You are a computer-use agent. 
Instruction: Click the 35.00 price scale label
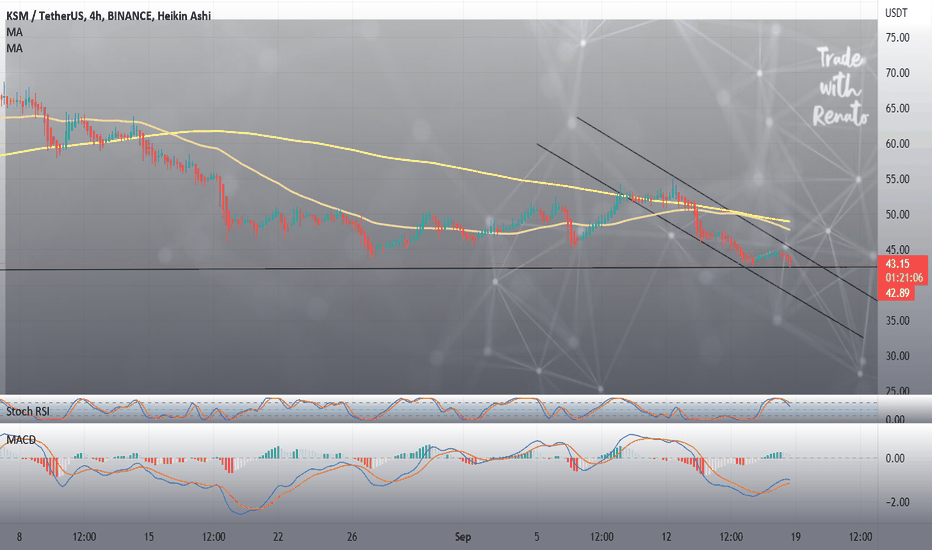point(898,320)
